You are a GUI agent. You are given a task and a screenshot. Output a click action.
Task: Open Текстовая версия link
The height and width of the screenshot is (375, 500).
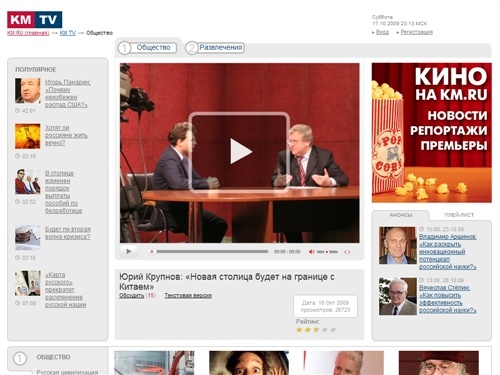click(x=188, y=296)
